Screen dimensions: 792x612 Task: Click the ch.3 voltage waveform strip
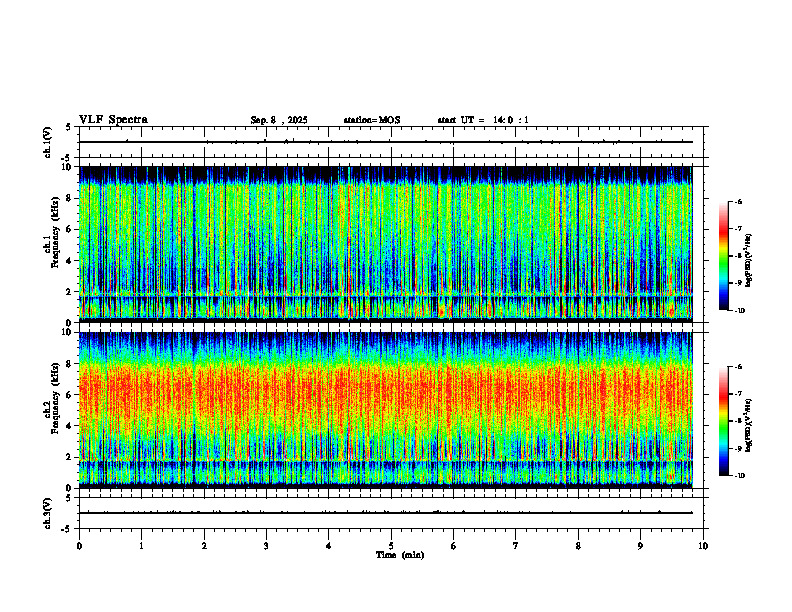(x=391, y=513)
